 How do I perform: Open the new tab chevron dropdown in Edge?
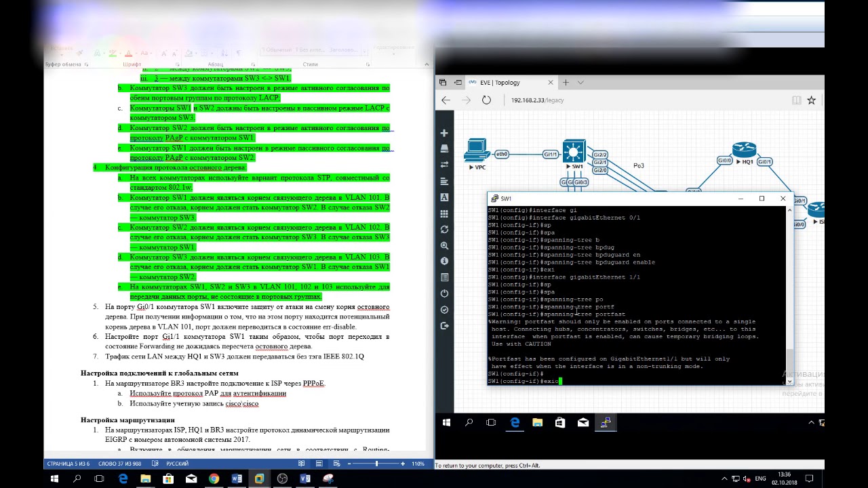pos(580,83)
